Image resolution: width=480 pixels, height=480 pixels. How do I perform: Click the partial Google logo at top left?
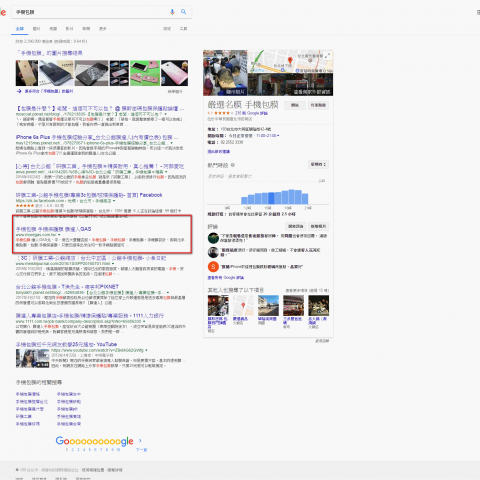tap(3, 13)
